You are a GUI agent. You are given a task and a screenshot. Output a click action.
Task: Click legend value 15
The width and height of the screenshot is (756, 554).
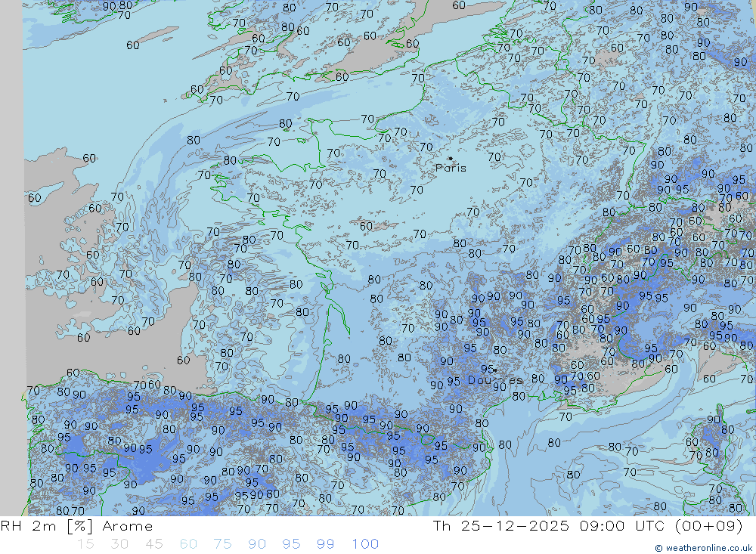tap(85, 544)
